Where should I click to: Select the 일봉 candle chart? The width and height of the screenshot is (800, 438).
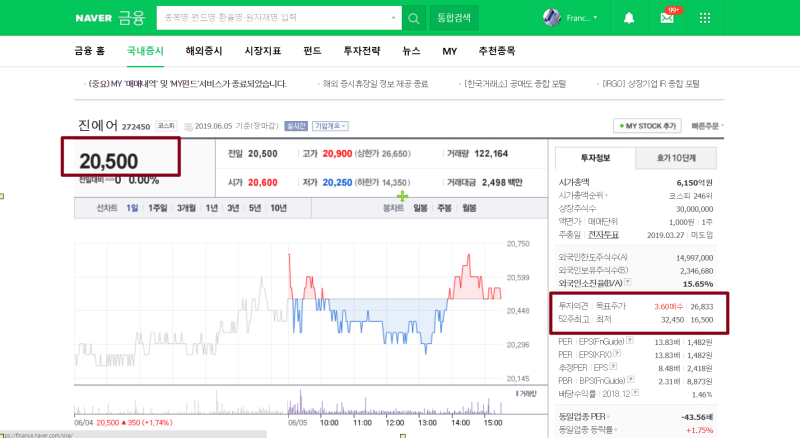[420, 208]
